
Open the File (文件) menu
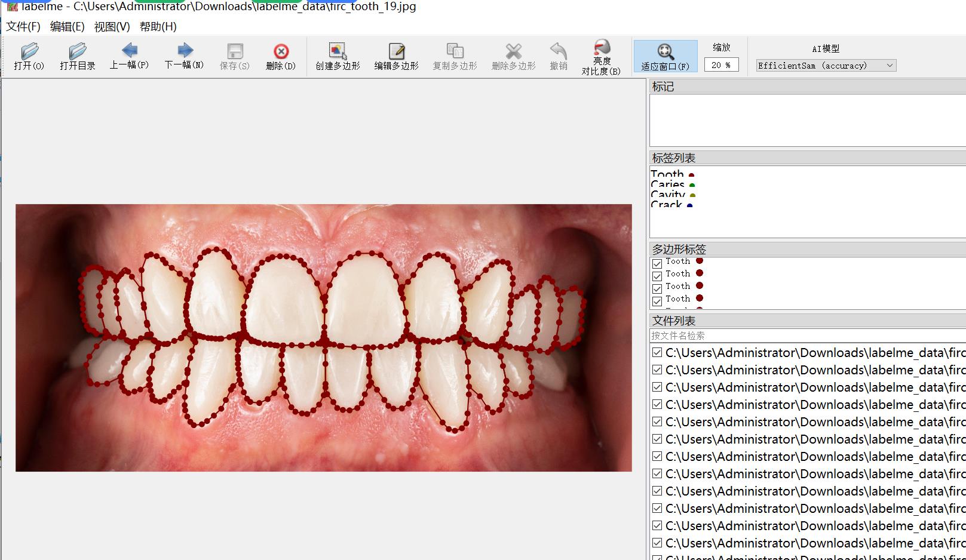[x=23, y=27]
